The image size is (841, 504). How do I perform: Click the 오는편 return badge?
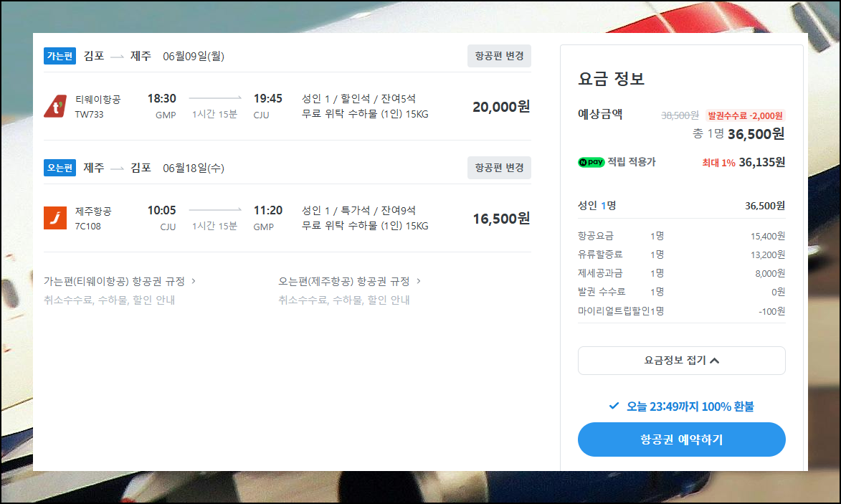click(60, 168)
